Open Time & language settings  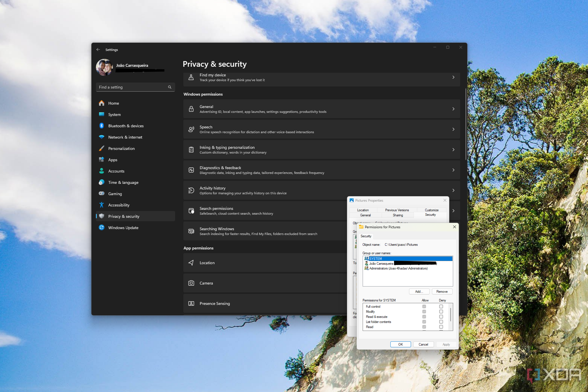(x=135, y=182)
